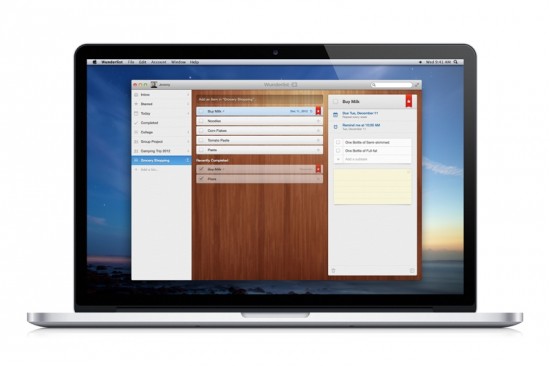Open the Window menu

point(178,62)
